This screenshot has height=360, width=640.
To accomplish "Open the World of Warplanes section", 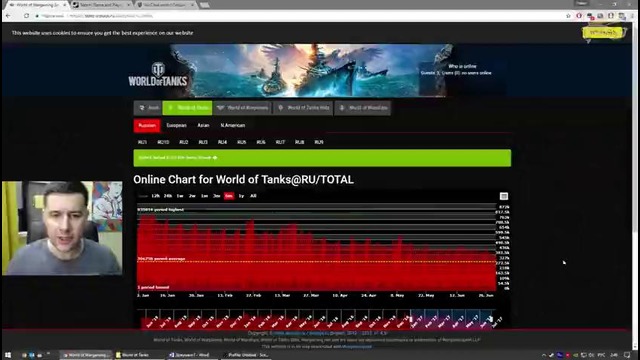I will pos(242,108).
